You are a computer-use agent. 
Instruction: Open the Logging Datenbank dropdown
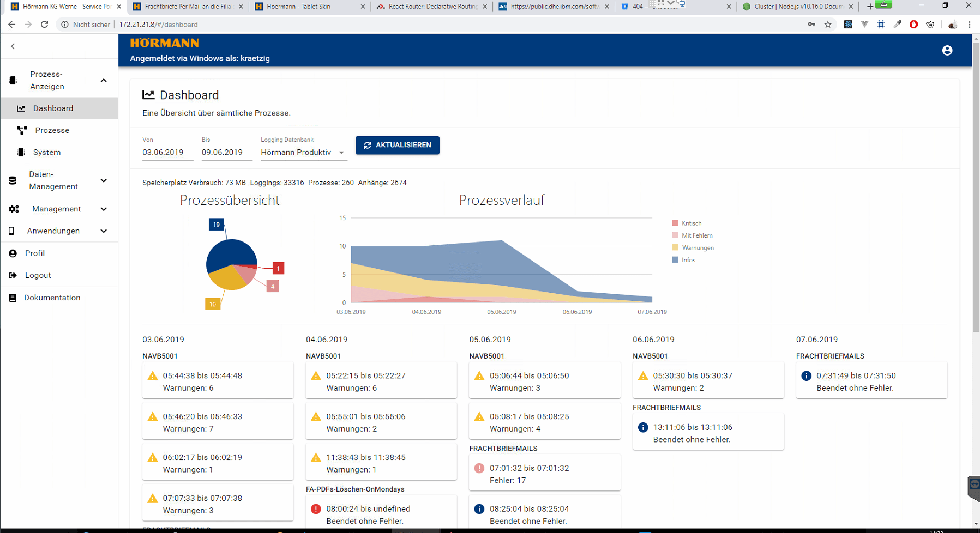303,152
